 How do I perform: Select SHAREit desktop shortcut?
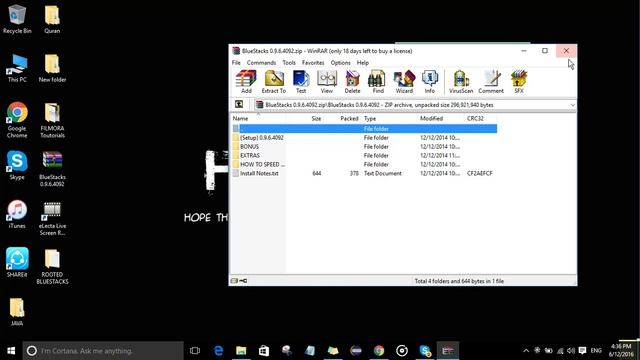(x=17, y=262)
